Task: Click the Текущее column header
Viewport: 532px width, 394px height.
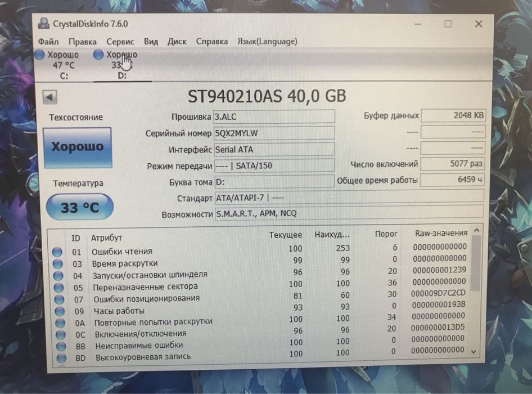Action: pos(285,235)
